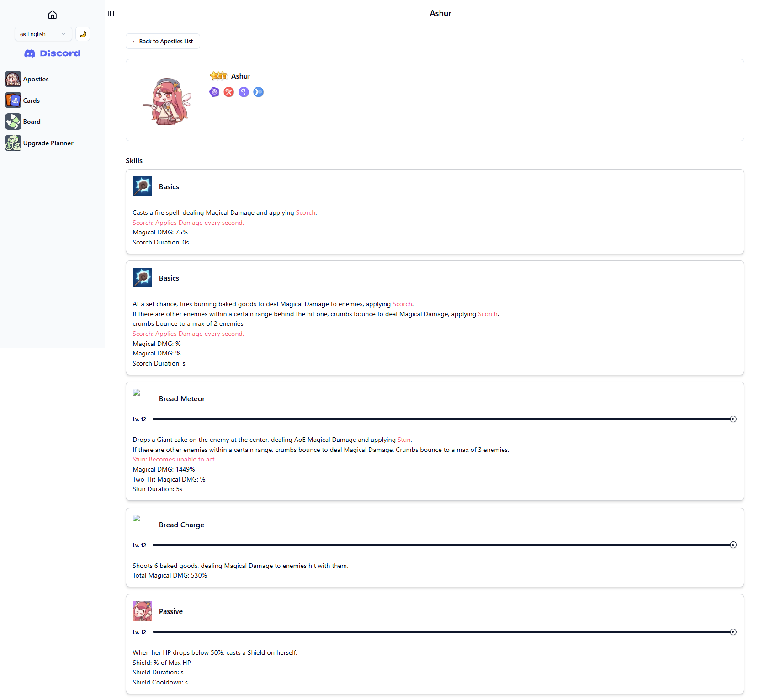Click the Passive 'Lv. 12' label

pos(139,632)
